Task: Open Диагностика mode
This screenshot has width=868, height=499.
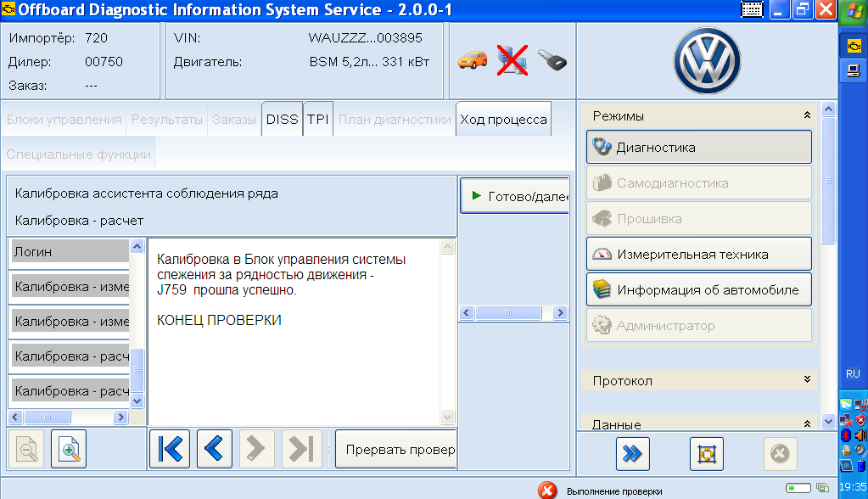Action: pyautogui.click(x=698, y=147)
